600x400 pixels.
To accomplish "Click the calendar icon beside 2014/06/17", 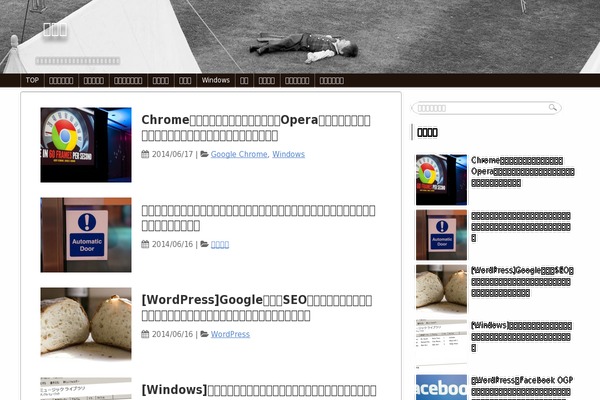I will [145, 154].
